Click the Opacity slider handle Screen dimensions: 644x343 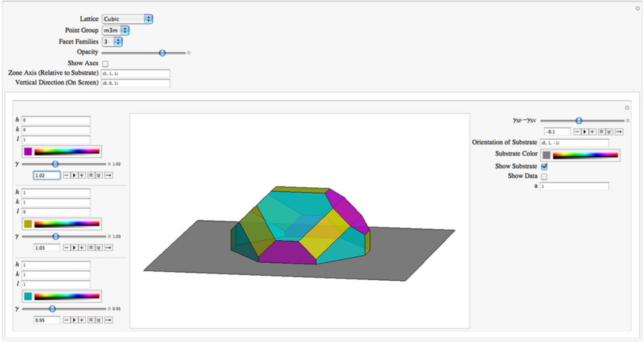coord(162,52)
